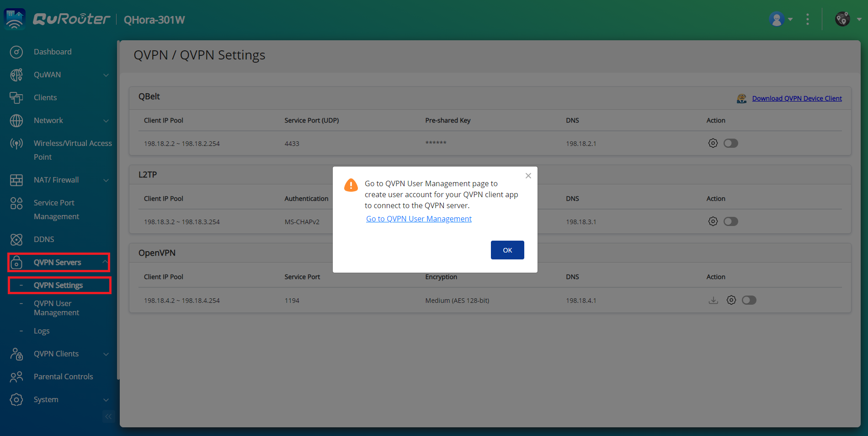
Task: Click QBelt service port value 4433
Action: (292, 144)
